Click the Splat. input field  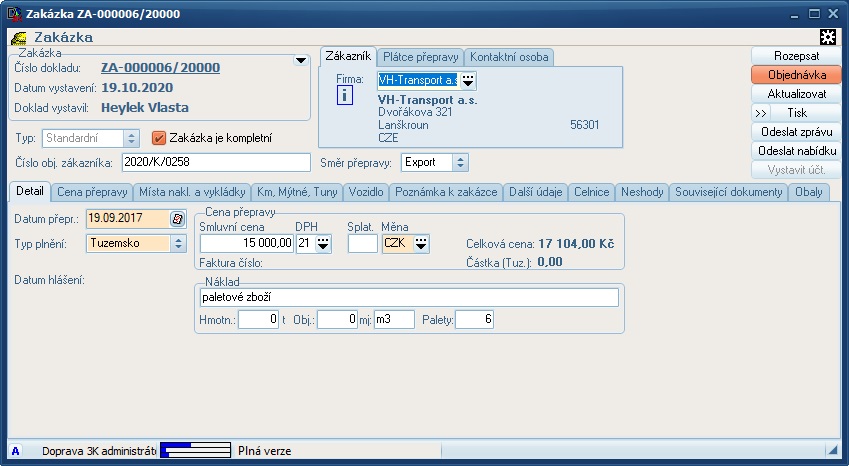(x=362, y=244)
